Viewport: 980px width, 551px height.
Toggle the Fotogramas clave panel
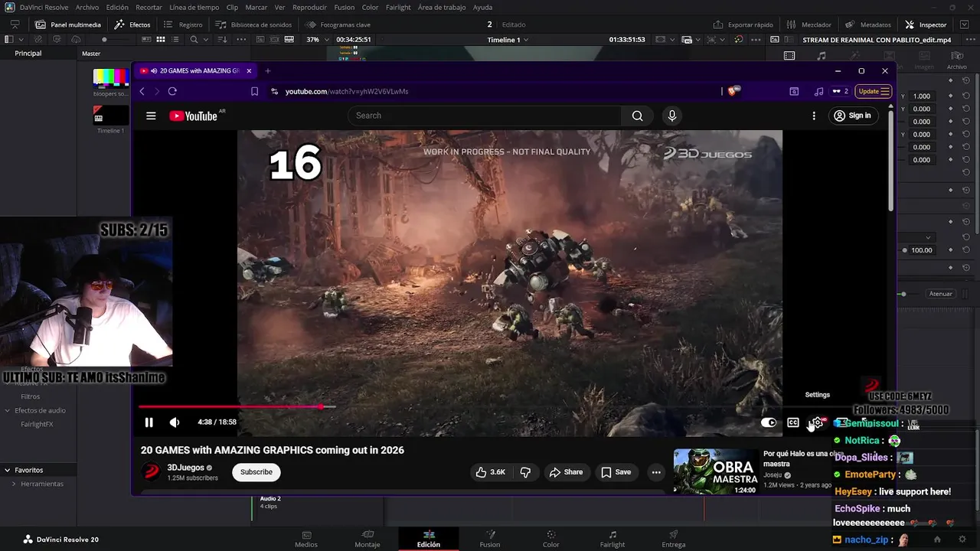(x=338, y=24)
